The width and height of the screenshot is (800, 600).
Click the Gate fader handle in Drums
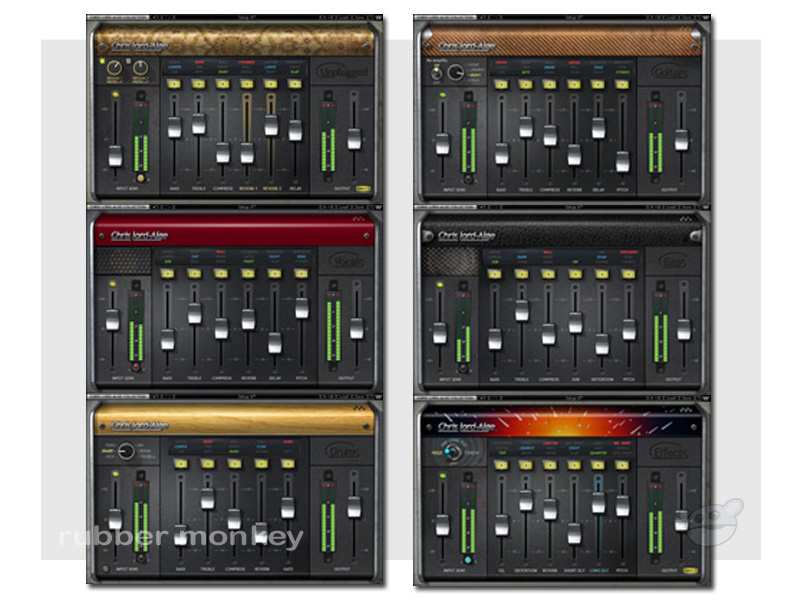pyautogui.click(x=288, y=508)
